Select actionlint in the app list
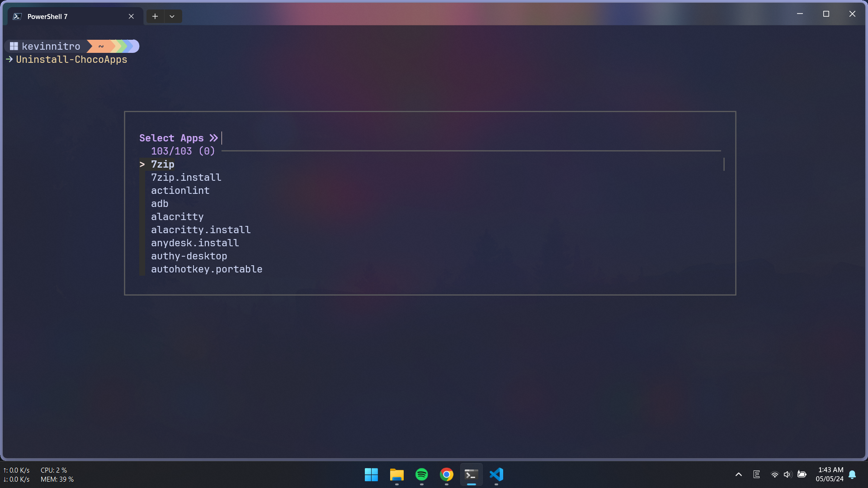The image size is (868, 488). coord(180,191)
